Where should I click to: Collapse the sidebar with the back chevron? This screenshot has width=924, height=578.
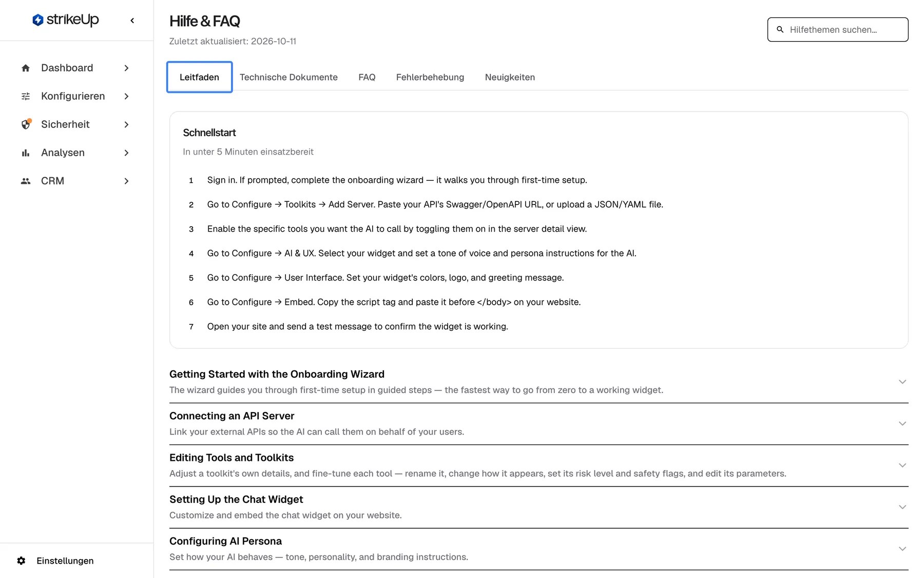(132, 21)
